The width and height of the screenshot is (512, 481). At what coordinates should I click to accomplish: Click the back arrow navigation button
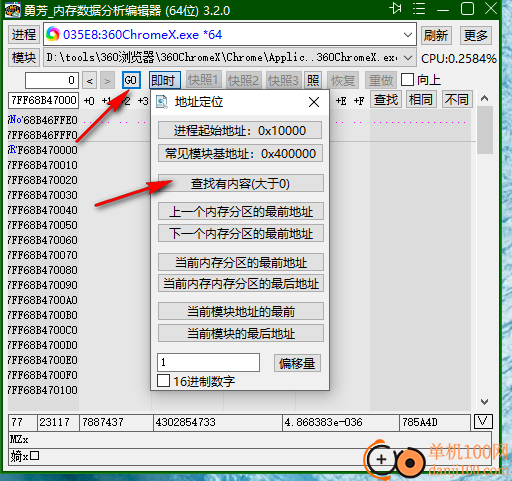pos(90,81)
